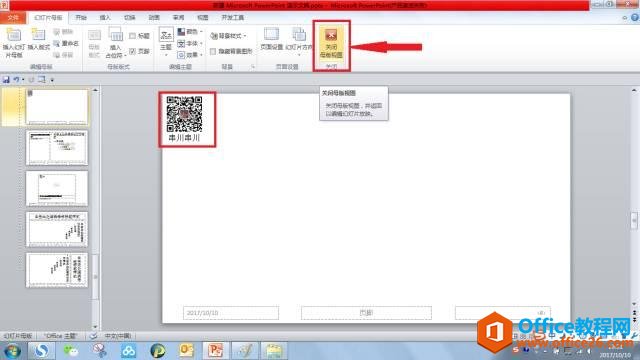Toggle Hide Background Graphics checkbox
This screenshot has height=360, width=640.
tap(213, 51)
